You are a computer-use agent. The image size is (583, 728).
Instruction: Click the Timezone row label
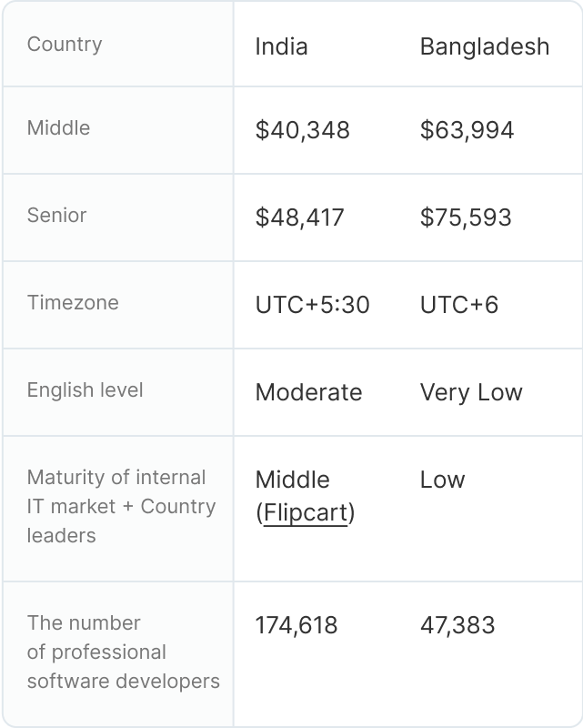(73, 303)
